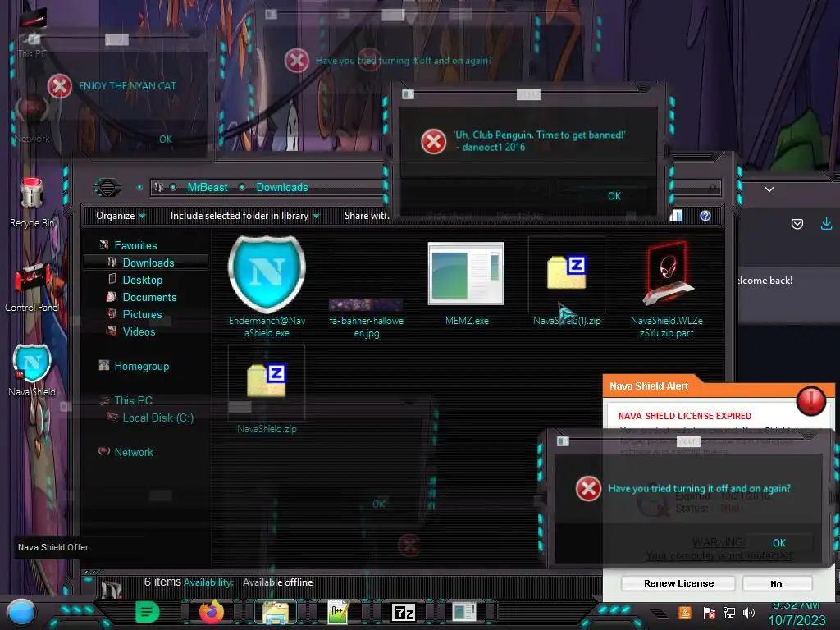The width and height of the screenshot is (840, 630).
Task: Click Renew License button
Action: [678, 583]
